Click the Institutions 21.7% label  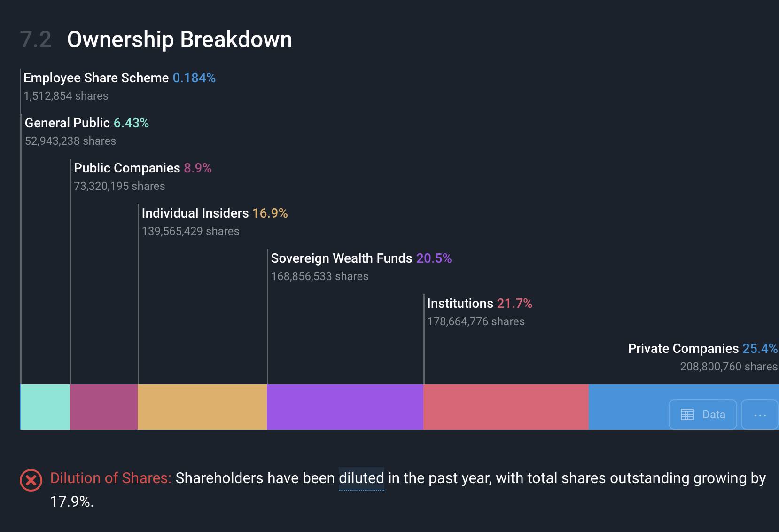480,304
